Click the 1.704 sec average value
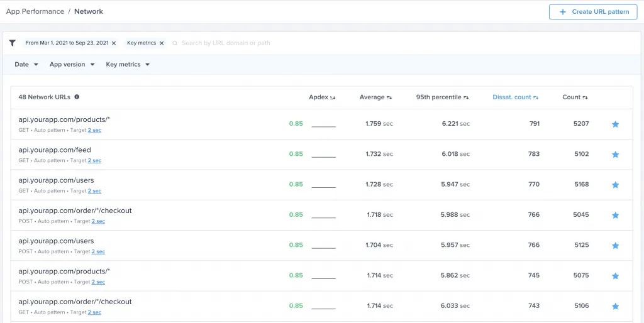This screenshot has height=323, width=644. [x=379, y=245]
